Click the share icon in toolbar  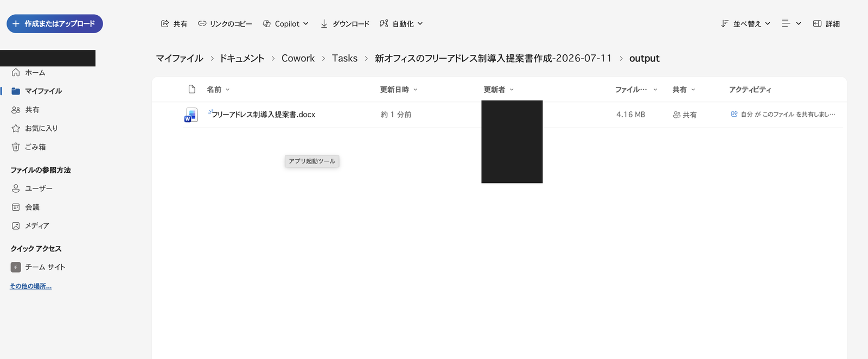(165, 24)
